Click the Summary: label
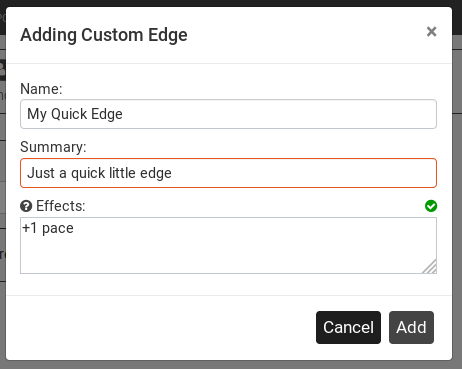462x369 pixels. click(x=53, y=147)
